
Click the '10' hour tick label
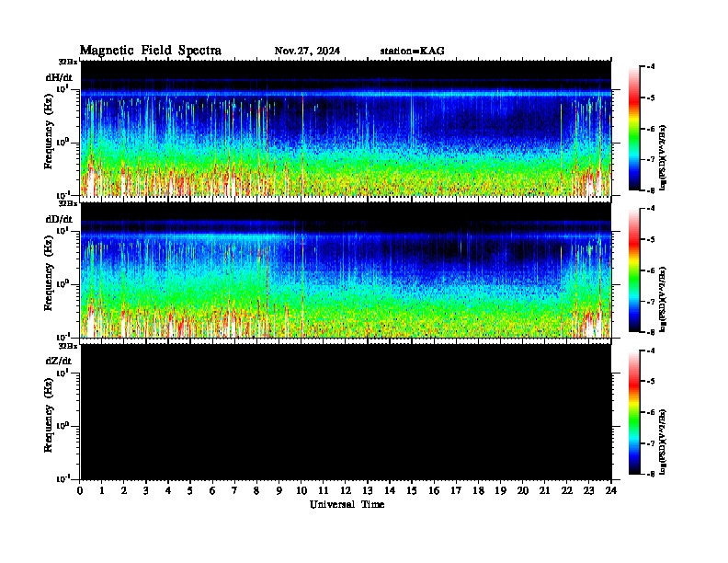pos(301,491)
